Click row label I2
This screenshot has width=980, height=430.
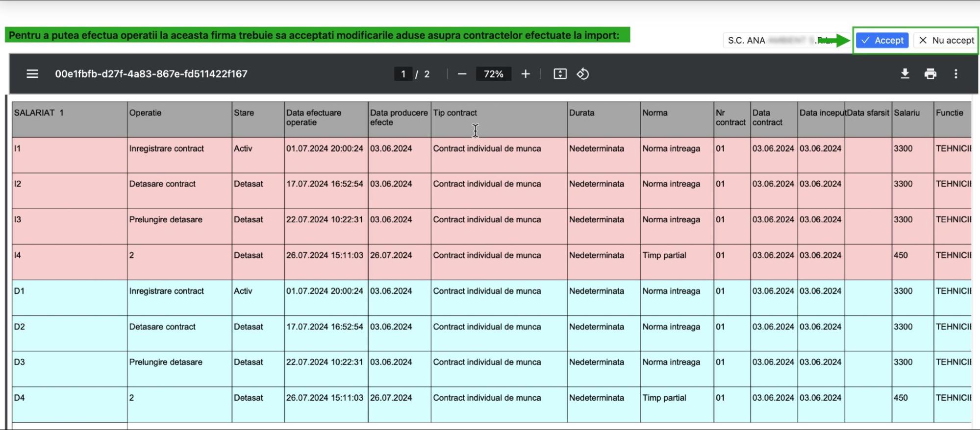[x=18, y=184]
